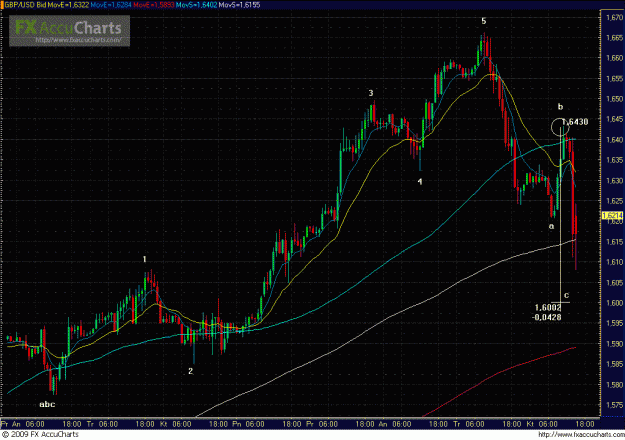Viewport: 625px width, 440px height.
Task: Click the 1.610 price axis label
Action: 614,262
